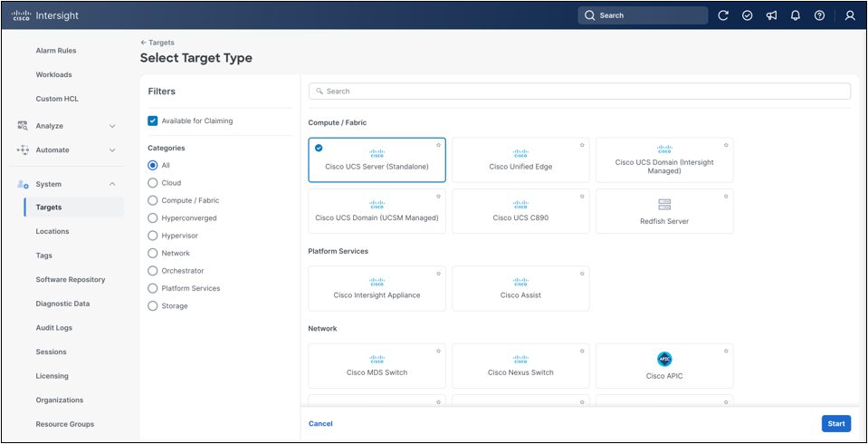Select the Cloud category radio button

(153, 183)
